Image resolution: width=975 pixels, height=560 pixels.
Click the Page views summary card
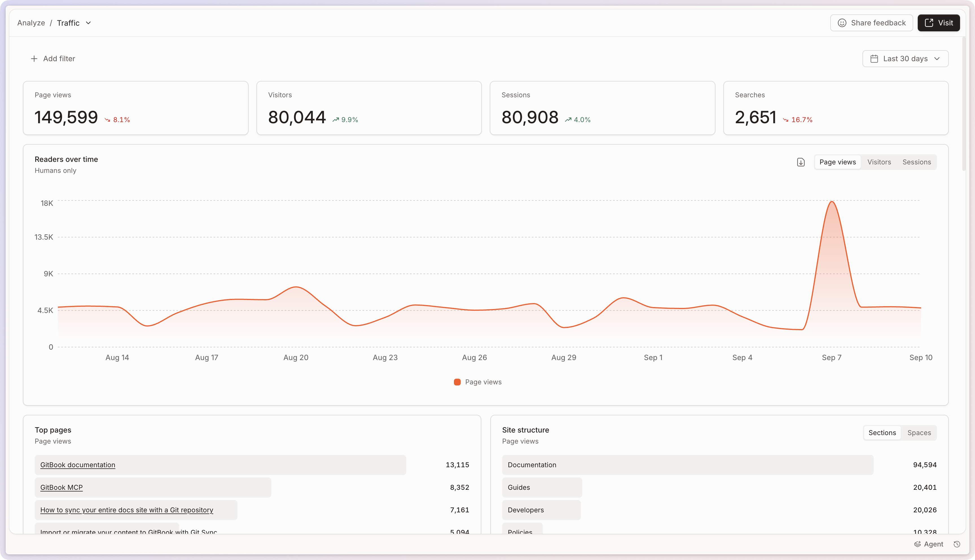135,108
